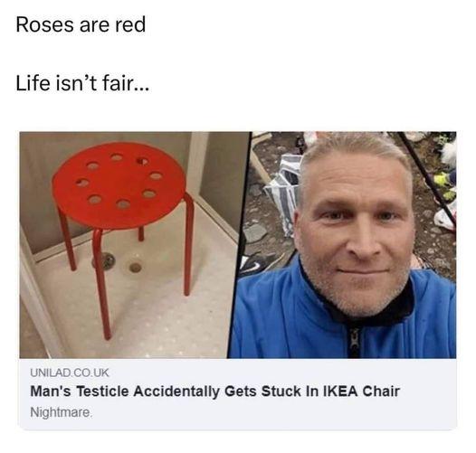Click the shower drain under the stool
The height and width of the screenshot is (453, 476).
pos(106,260)
